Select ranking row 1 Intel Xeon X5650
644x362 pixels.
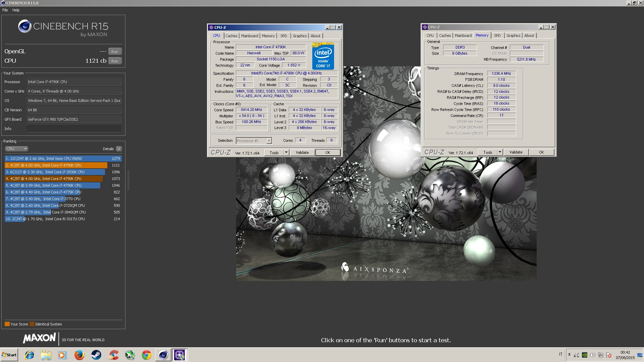tap(63, 159)
